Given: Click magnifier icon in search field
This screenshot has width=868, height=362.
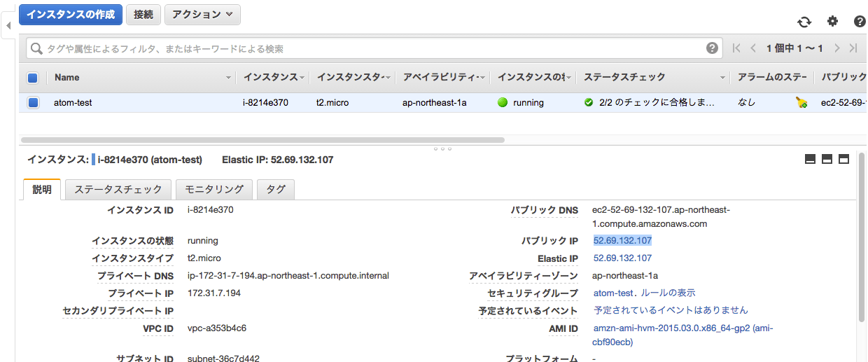Looking at the screenshot, I should pyautogui.click(x=36, y=48).
